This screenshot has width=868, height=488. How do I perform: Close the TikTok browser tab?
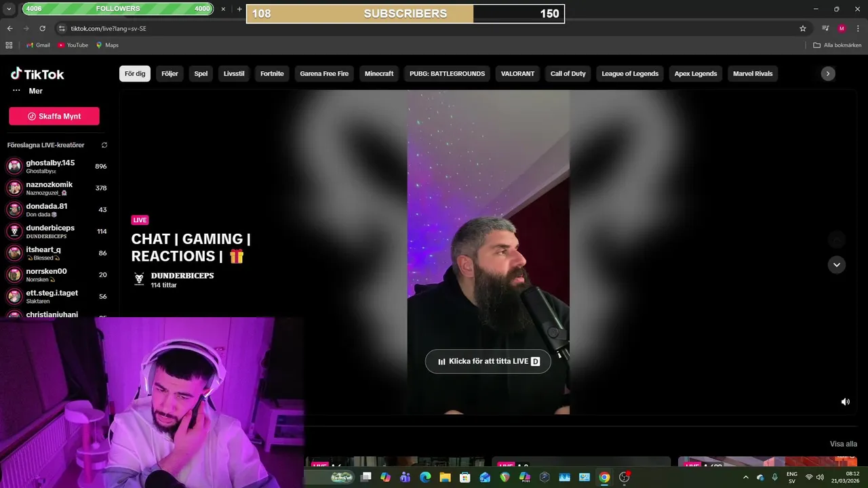tap(223, 9)
